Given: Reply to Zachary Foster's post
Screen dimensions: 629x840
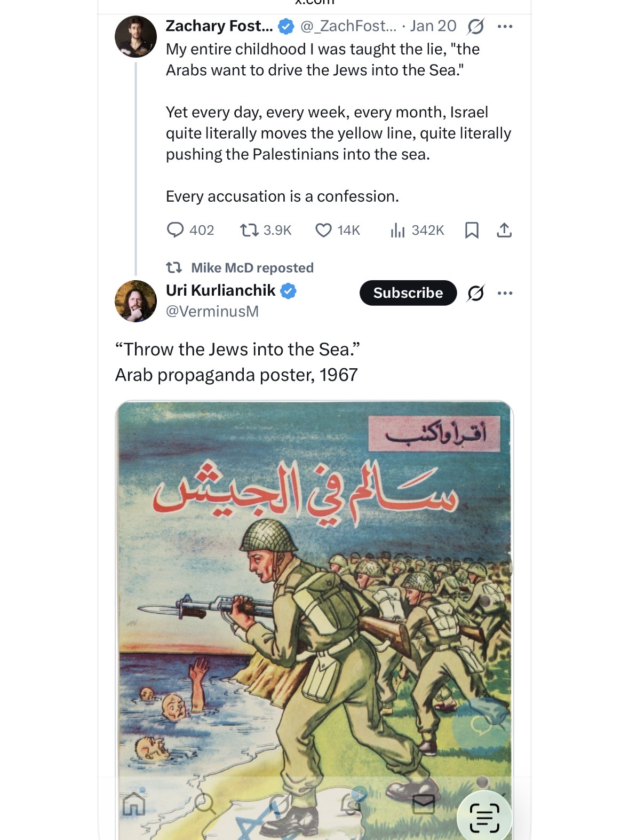Looking at the screenshot, I should pyautogui.click(x=176, y=230).
